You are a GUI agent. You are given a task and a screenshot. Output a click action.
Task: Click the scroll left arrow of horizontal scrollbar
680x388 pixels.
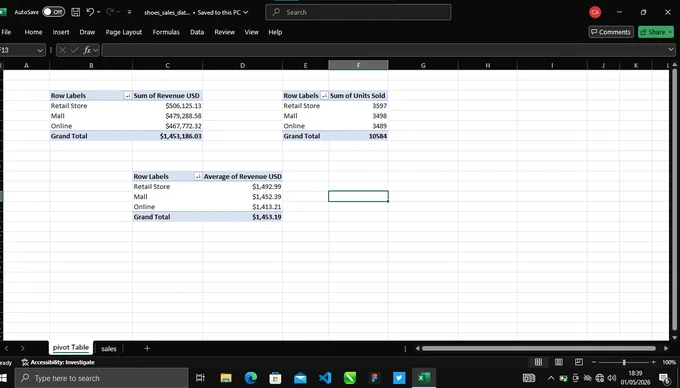pos(417,348)
